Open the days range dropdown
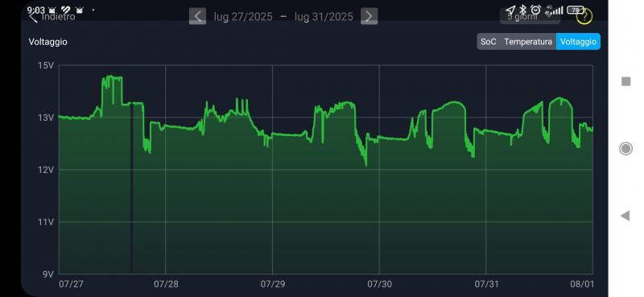 point(530,17)
